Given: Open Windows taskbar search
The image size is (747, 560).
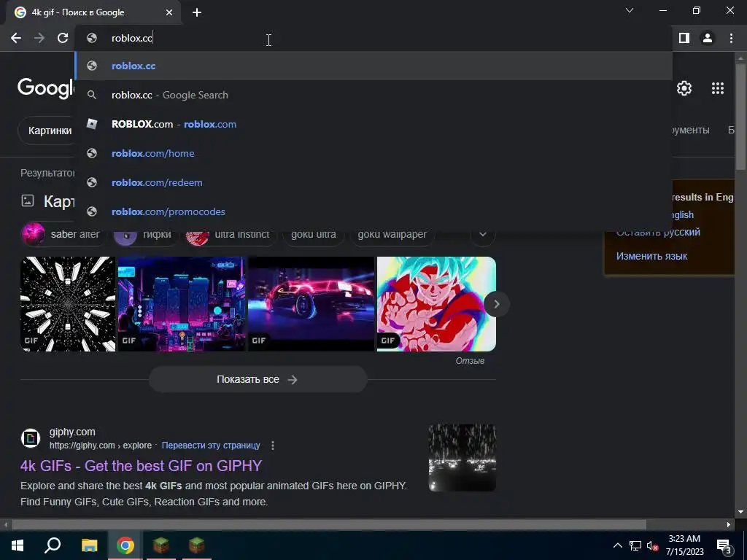Looking at the screenshot, I should tap(53, 545).
